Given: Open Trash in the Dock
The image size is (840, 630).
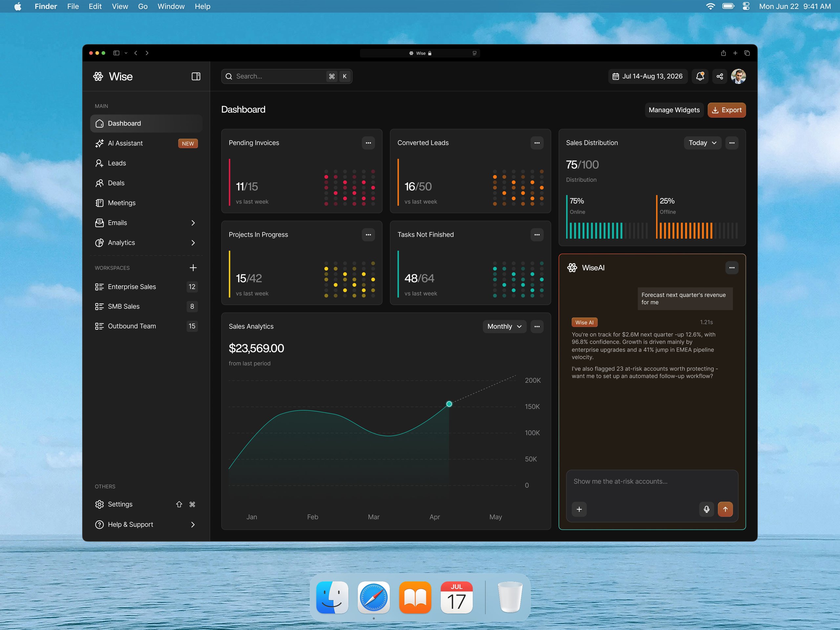Looking at the screenshot, I should (x=510, y=597).
